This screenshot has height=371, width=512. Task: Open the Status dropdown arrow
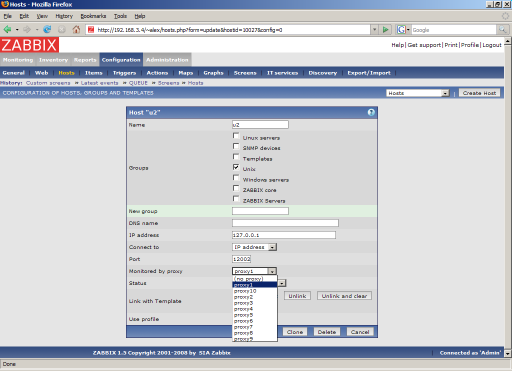click(x=282, y=283)
